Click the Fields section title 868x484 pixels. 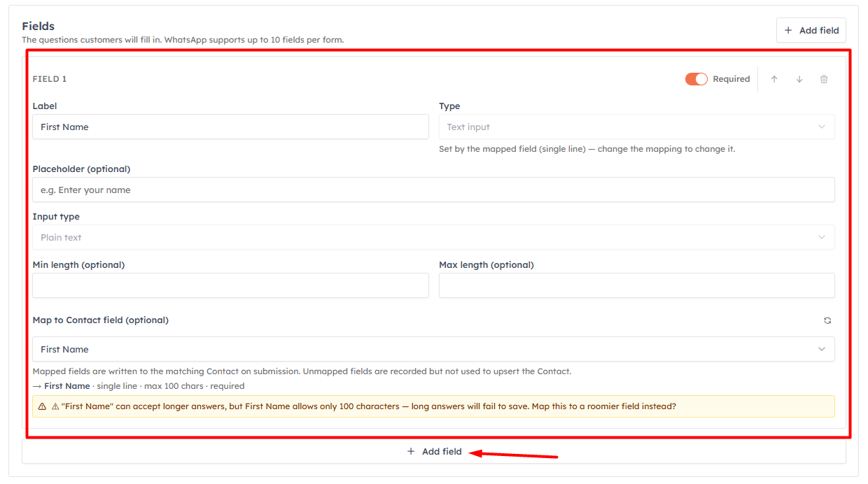(x=38, y=26)
